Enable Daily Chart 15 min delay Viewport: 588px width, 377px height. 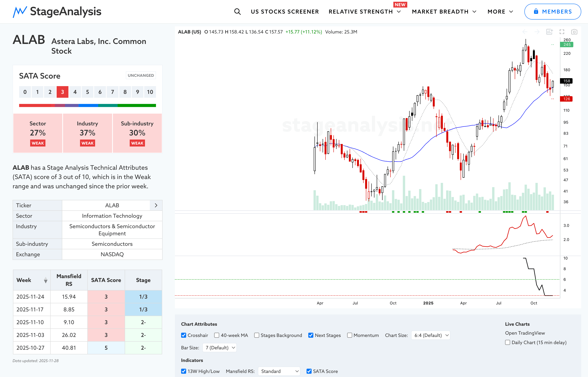[x=508, y=342]
